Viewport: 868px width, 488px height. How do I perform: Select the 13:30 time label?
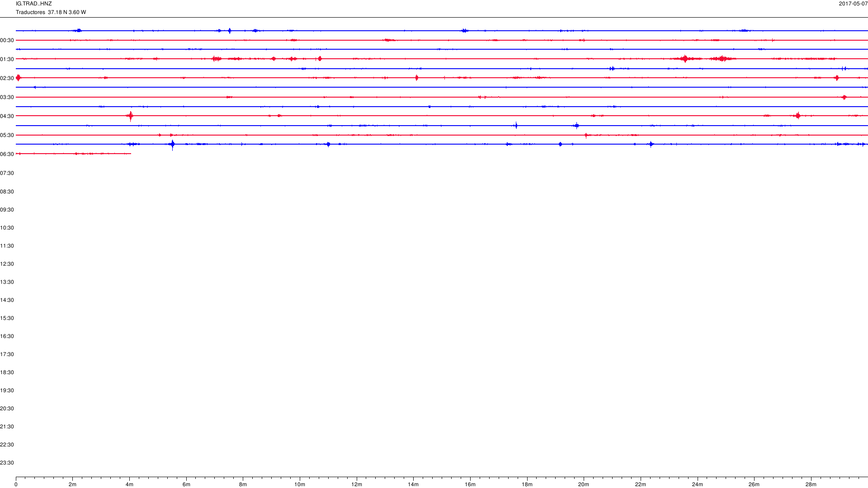(7, 282)
